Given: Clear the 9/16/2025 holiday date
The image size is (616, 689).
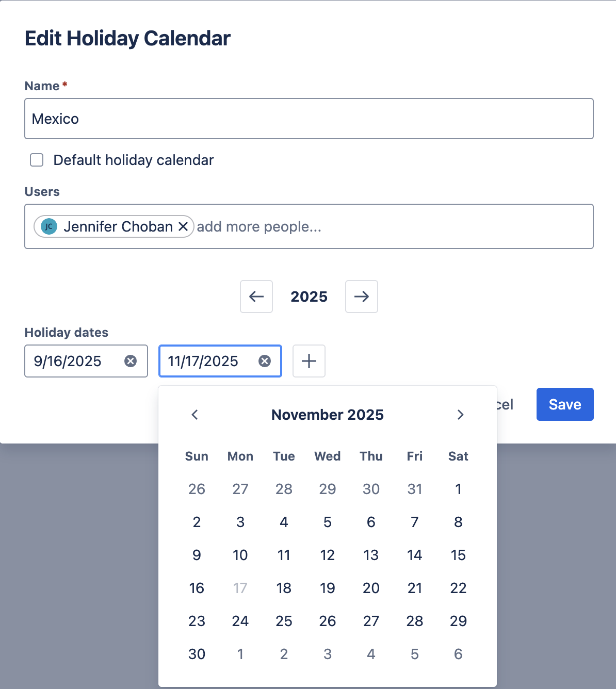Looking at the screenshot, I should 131,361.
